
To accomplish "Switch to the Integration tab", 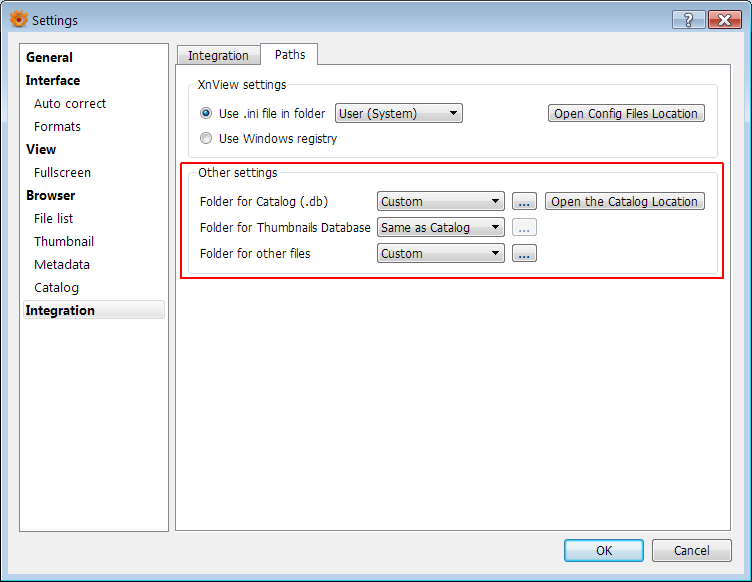I will tap(218, 56).
